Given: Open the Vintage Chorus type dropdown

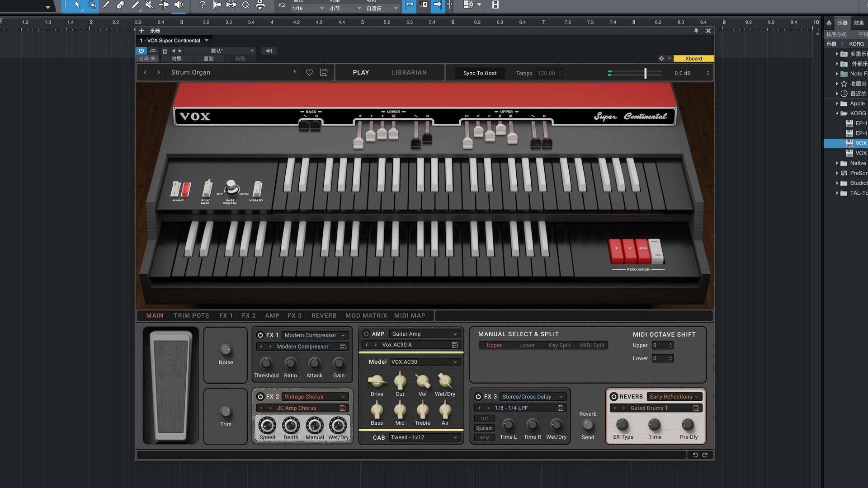Looking at the screenshot, I should click(x=315, y=397).
